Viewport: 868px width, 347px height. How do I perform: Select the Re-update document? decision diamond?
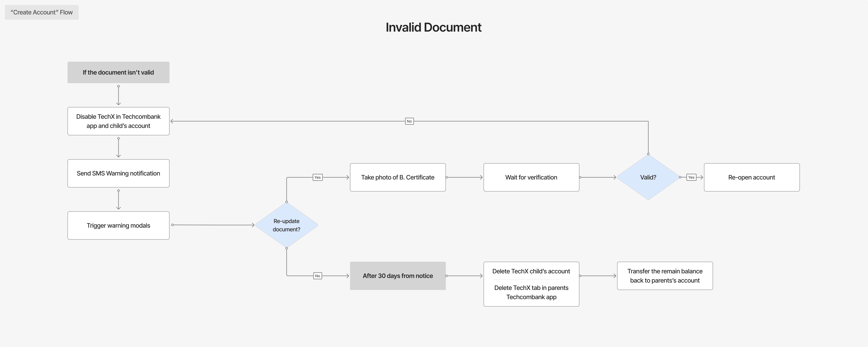286,225
